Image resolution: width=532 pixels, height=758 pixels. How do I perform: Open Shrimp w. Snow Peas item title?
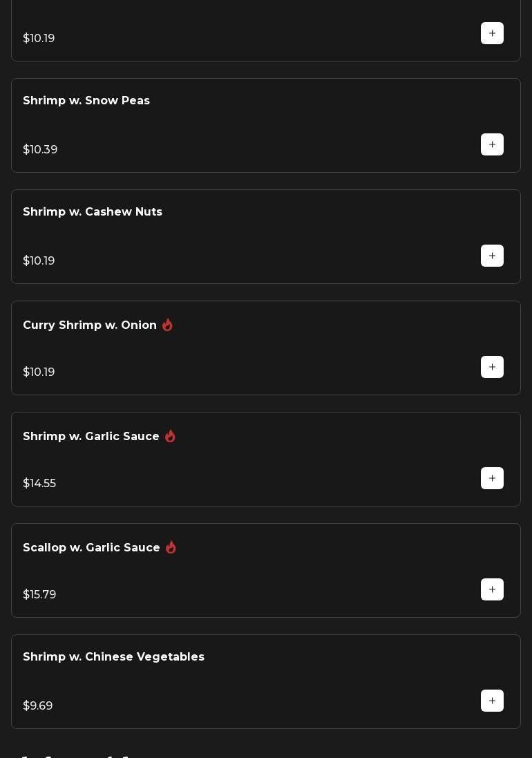tap(86, 101)
